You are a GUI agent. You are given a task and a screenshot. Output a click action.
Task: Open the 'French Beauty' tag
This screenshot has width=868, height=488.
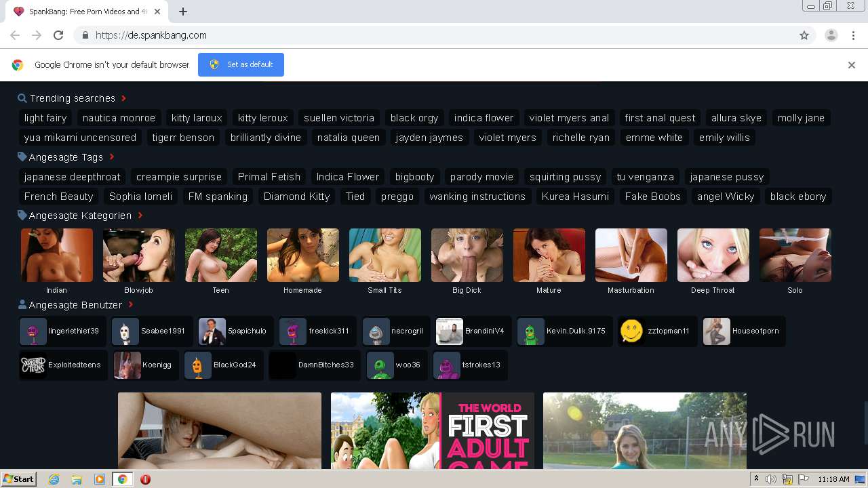pos(58,197)
